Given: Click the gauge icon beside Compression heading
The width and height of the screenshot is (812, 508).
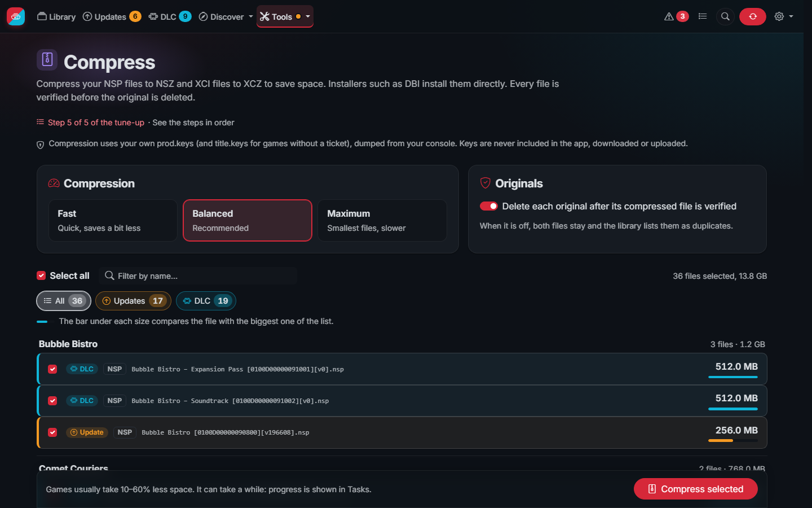Looking at the screenshot, I should click(54, 183).
